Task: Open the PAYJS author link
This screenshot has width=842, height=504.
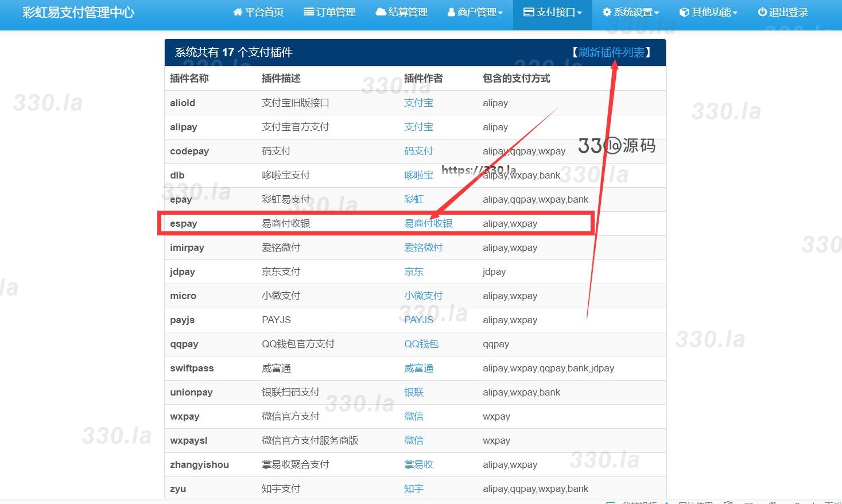Action: click(x=418, y=320)
